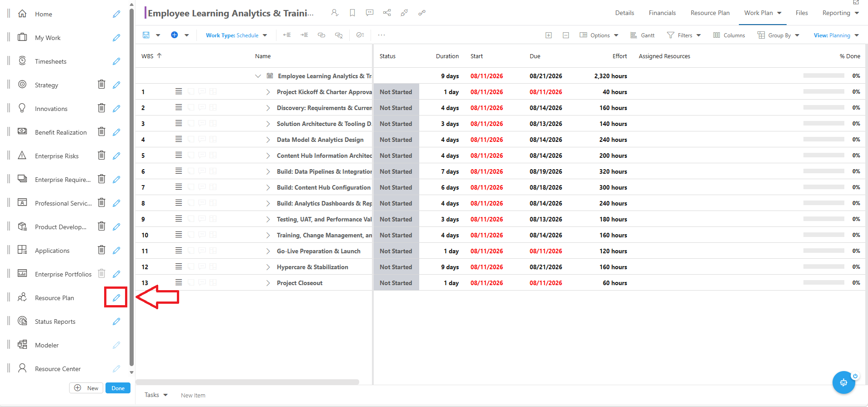Click the Not Started status for Project Closeout
The height and width of the screenshot is (407, 868).
(x=396, y=283)
